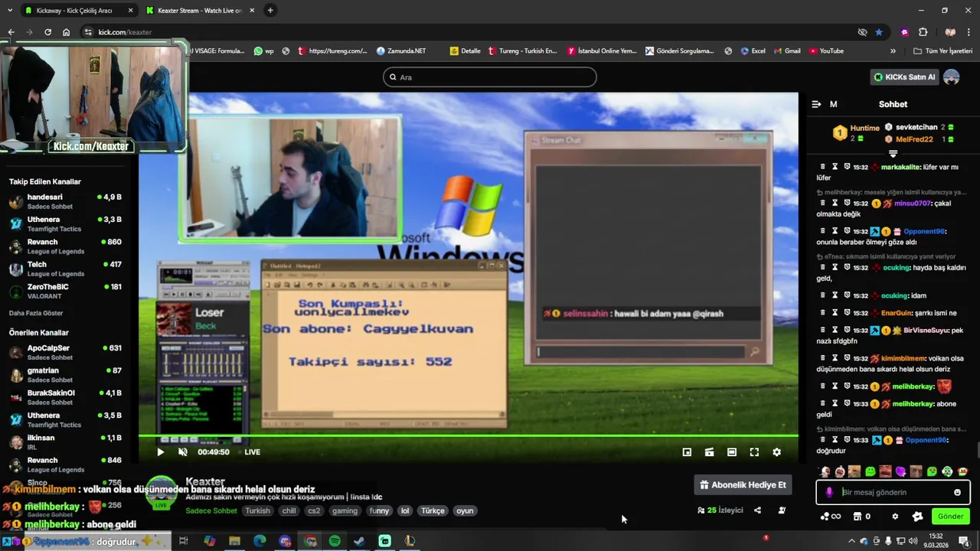980x551 pixels.
Task: Switch to Kickaway - Kick Çekiliş Aracı tab
Action: click(77, 11)
